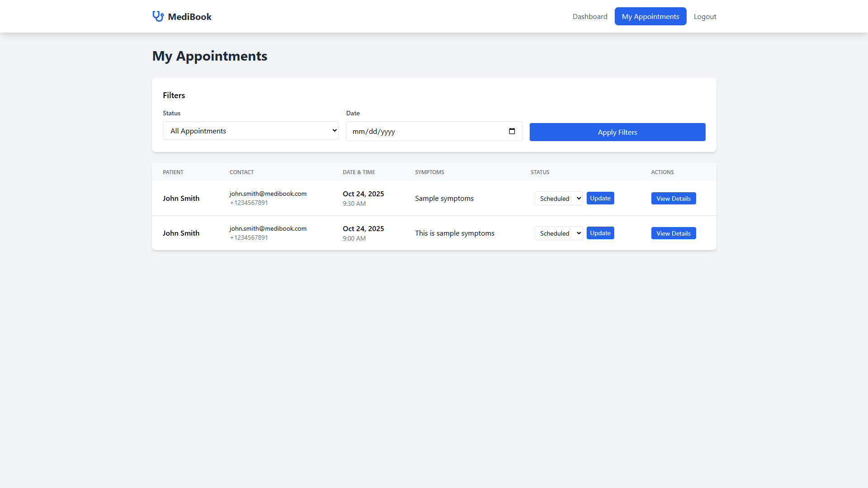Expand status dropdown for 9:00 AM appointment
This screenshot has height=488, width=868.
click(559, 233)
